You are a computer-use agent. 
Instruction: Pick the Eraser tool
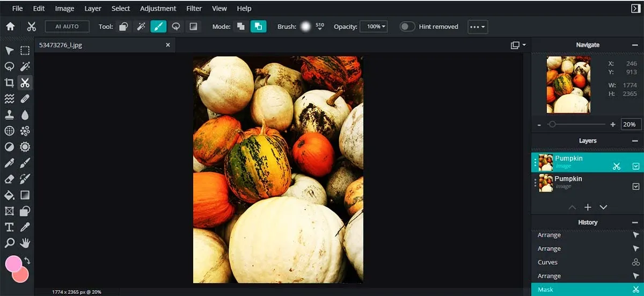pos(9,179)
